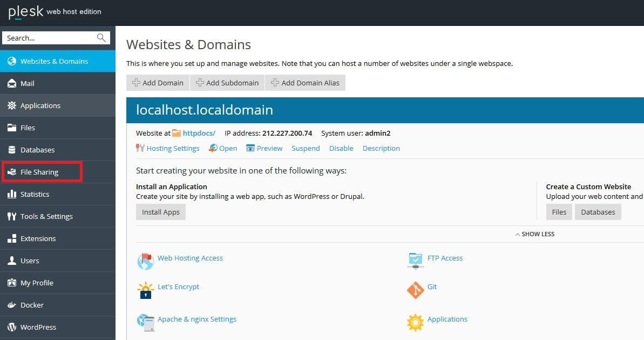This screenshot has width=644, height=340.
Task: Collapse tools with SHOW LESS
Action: point(535,234)
